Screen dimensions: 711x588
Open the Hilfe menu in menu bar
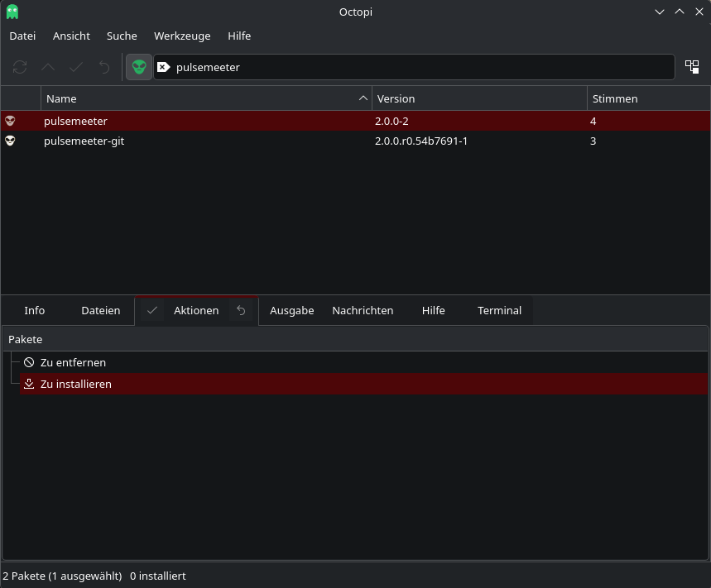coord(239,36)
